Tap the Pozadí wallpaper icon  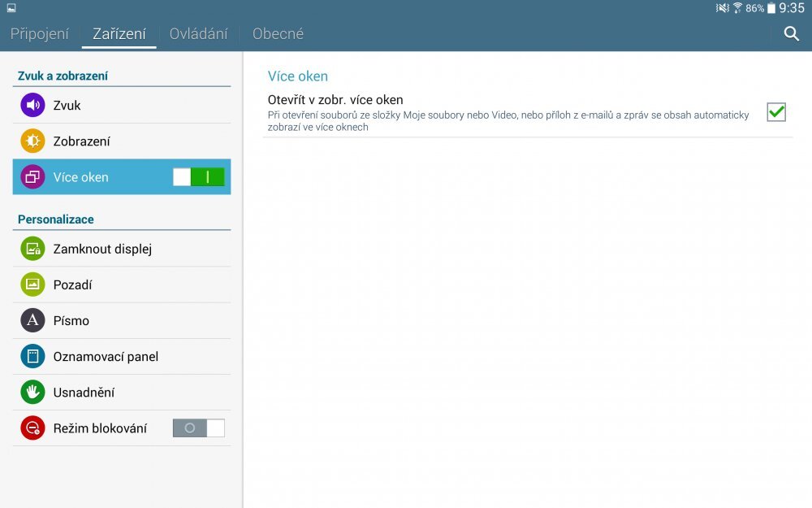click(x=32, y=284)
